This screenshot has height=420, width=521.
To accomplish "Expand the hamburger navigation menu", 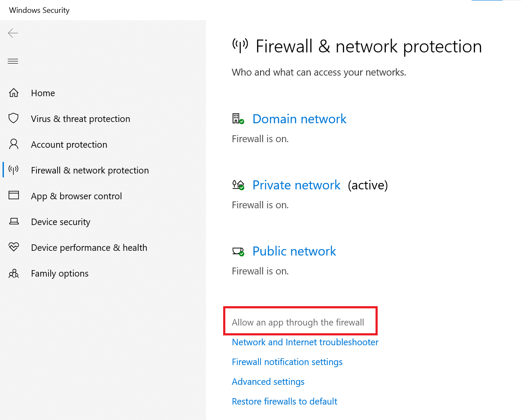I will [13, 61].
